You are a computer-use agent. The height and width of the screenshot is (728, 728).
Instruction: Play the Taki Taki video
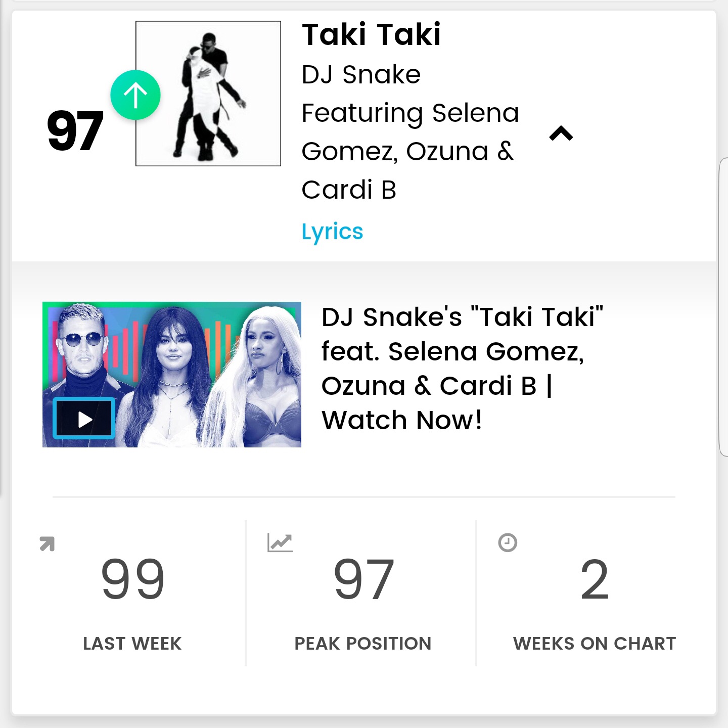(x=84, y=419)
